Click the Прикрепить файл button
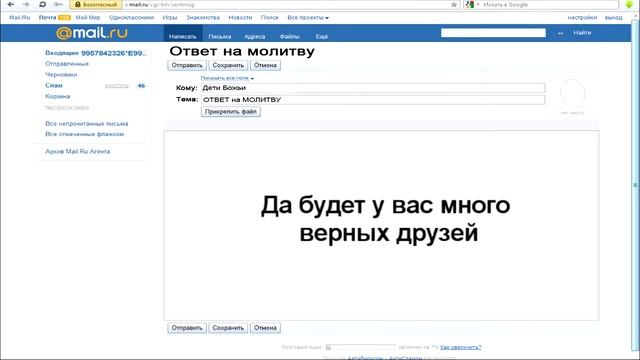 231,111
